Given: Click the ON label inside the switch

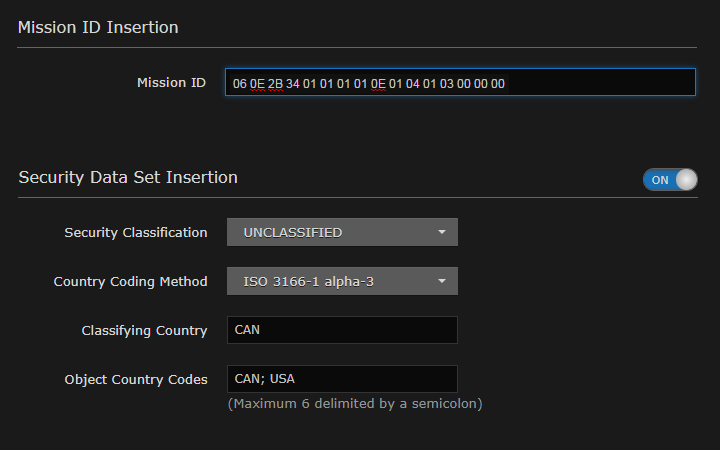Looking at the screenshot, I should point(660,180).
